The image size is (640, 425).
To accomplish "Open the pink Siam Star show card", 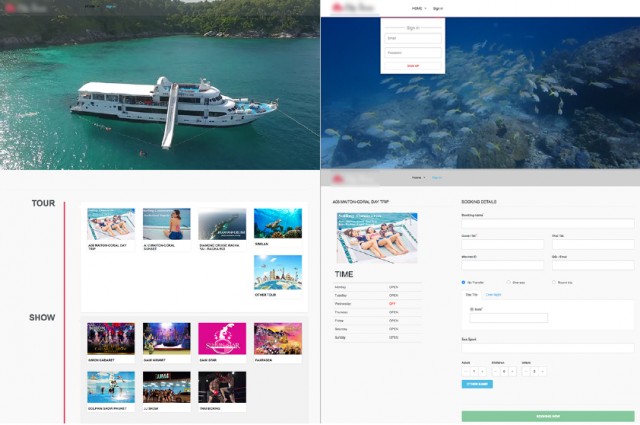I will [222, 338].
